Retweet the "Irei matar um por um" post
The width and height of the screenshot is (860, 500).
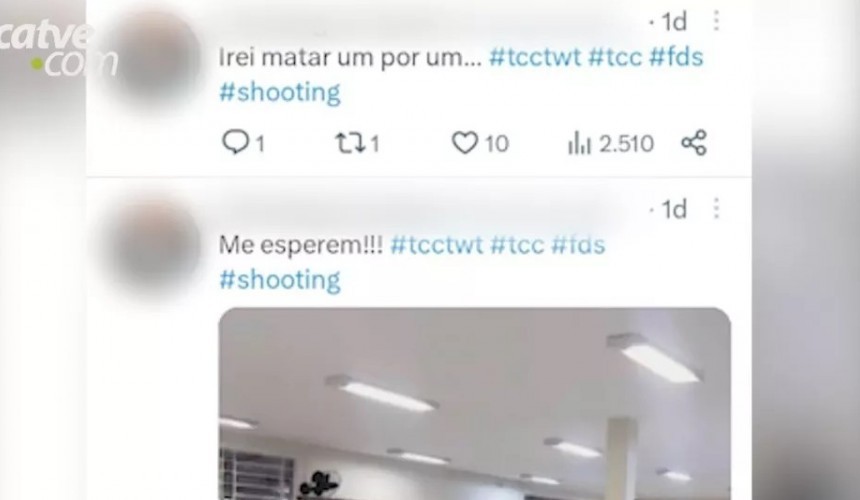pos(349,144)
